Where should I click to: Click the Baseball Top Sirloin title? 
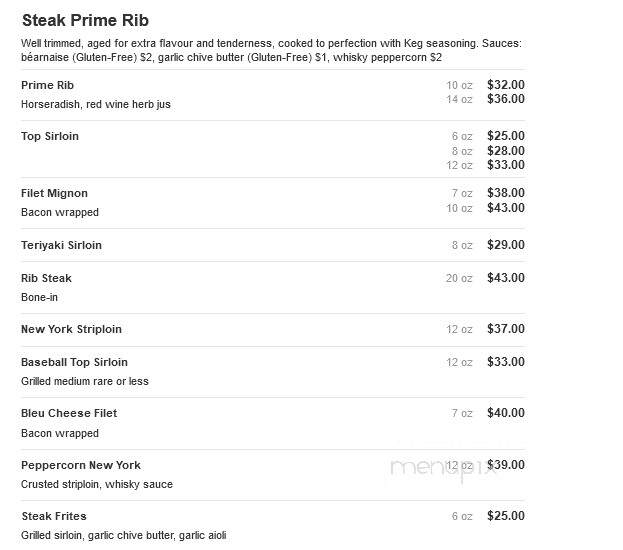[75, 362]
